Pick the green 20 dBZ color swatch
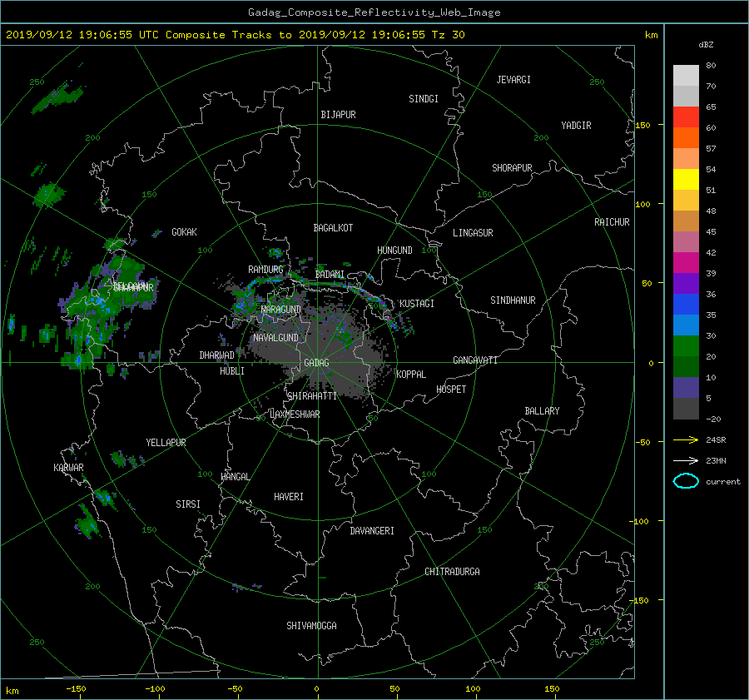The height and width of the screenshot is (700, 749). pyautogui.click(x=686, y=346)
